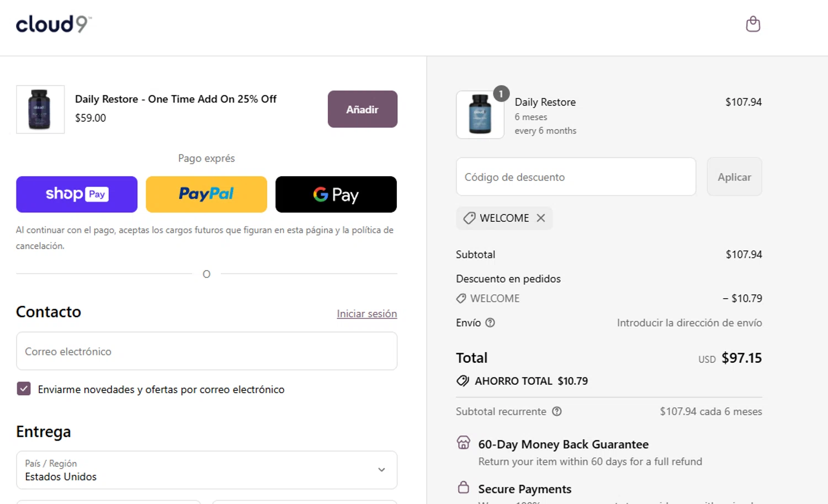Uncheck Enviarme novedades y ofertas checkbox
This screenshot has width=828, height=504.
tap(24, 389)
